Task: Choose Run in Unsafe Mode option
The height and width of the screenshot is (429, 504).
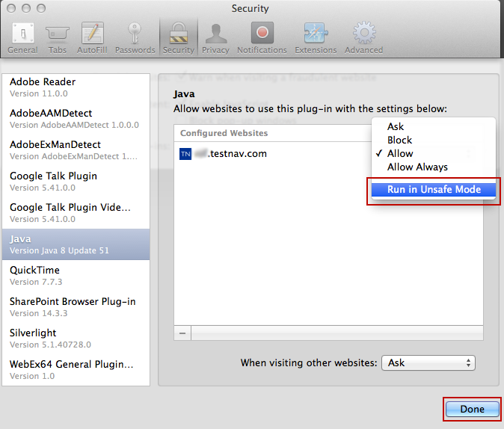Action: point(434,190)
